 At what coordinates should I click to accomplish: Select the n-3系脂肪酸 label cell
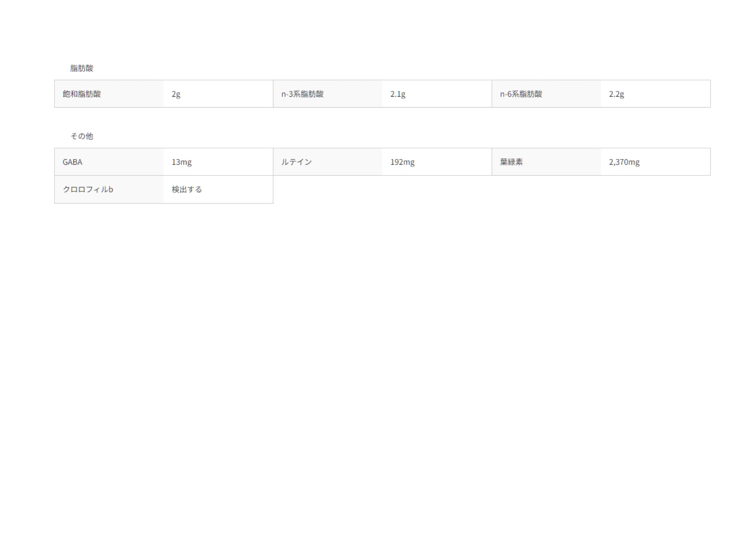[x=302, y=94]
